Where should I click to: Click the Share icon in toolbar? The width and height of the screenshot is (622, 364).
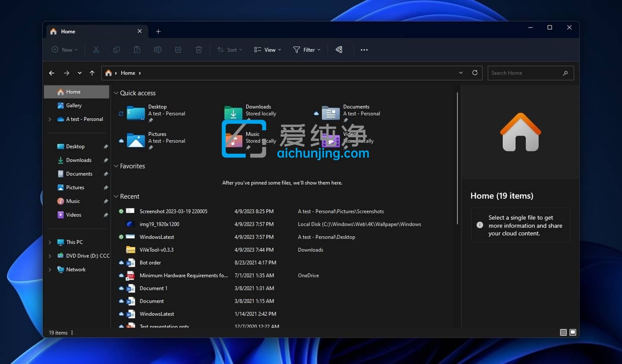click(178, 50)
